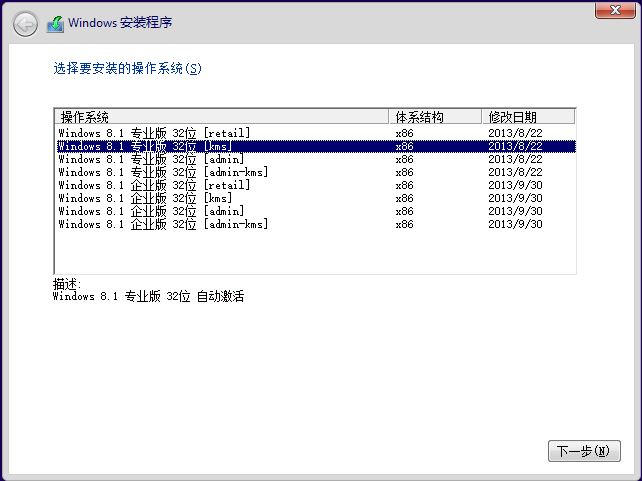Image resolution: width=642 pixels, height=481 pixels.
Task: Click x86 in the 专业版 [retail] row
Action: (x=405, y=133)
